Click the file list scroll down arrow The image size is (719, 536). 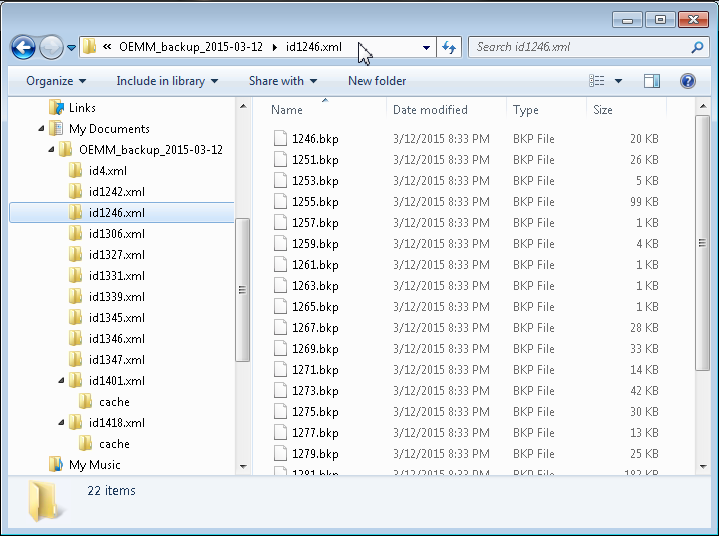tap(702, 467)
